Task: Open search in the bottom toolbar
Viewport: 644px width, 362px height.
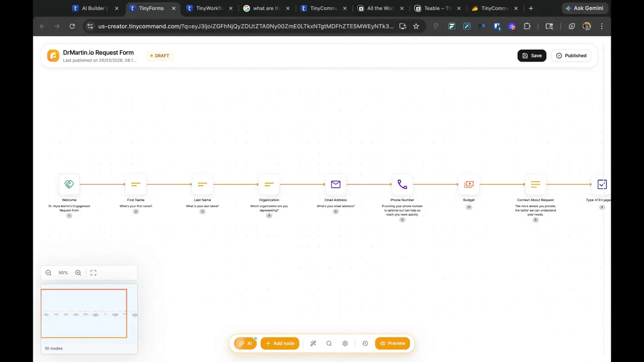Action: pos(329,343)
